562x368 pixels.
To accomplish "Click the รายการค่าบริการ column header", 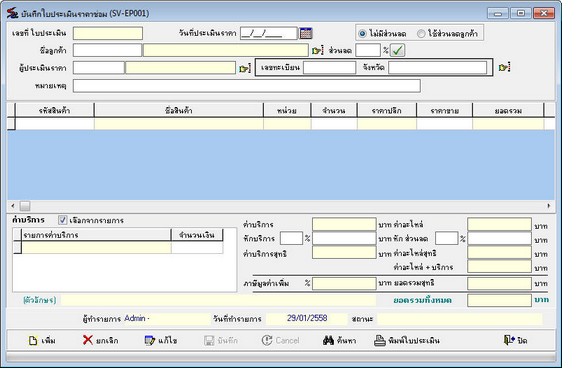I will point(96,235).
